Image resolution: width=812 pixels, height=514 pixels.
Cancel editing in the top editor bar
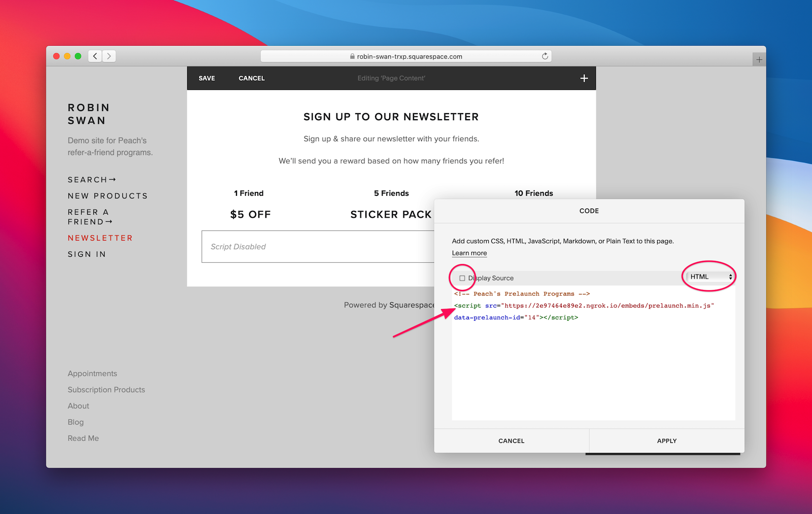[252, 78]
